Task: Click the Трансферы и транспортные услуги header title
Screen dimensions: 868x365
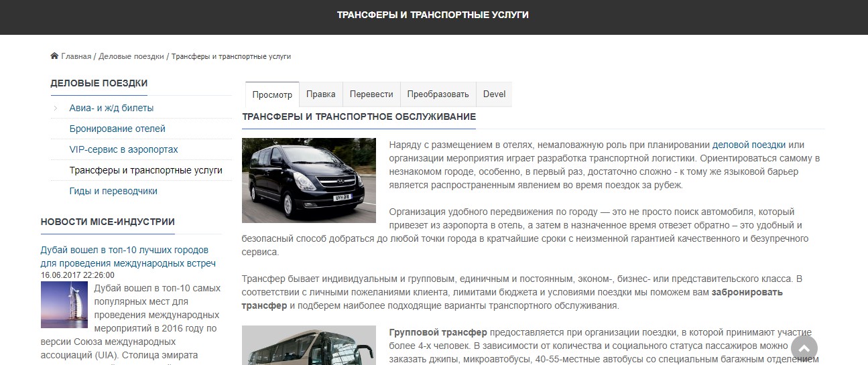Action: 433,15
